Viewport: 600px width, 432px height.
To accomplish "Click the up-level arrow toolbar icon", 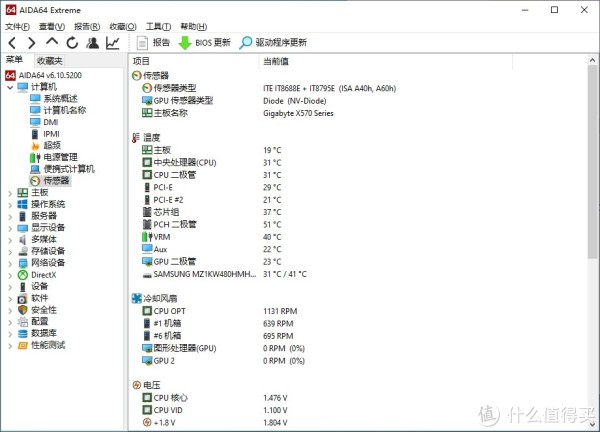I will pos(52,41).
